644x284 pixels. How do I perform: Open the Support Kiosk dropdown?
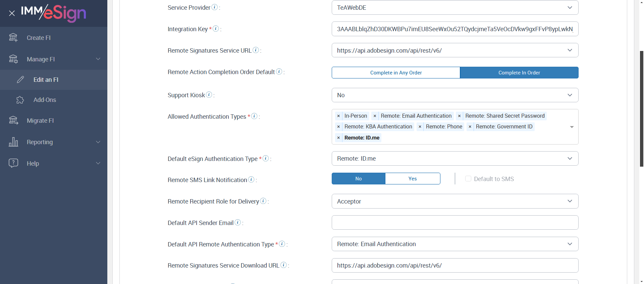tap(455, 95)
